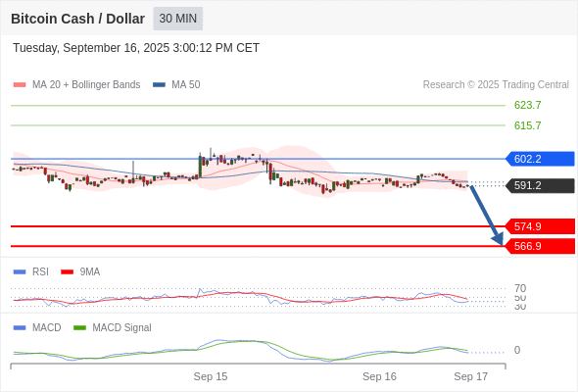Image resolution: width=578 pixels, height=392 pixels.
Task: Click the 615.7 resistance level label
Action: click(527, 125)
